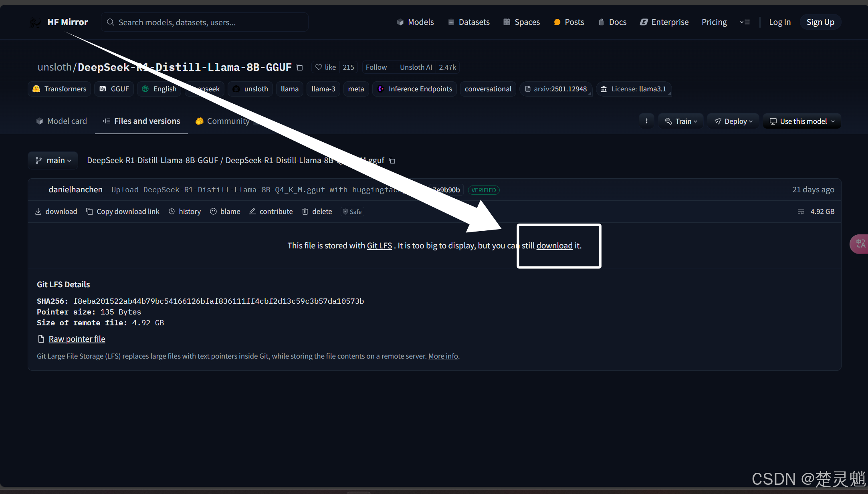868x494 pixels.
Task: Open the Train dropdown
Action: pyautogui.click(x=681, y=121)
